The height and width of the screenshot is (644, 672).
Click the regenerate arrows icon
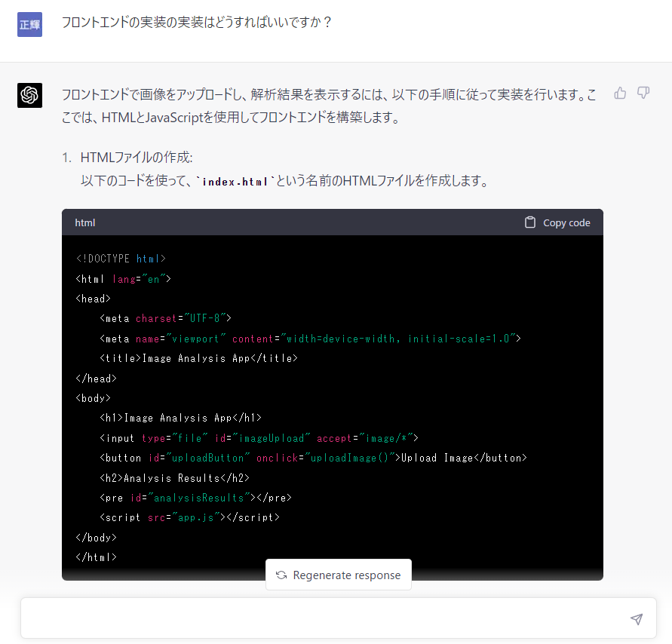click(x=281, y=575)
